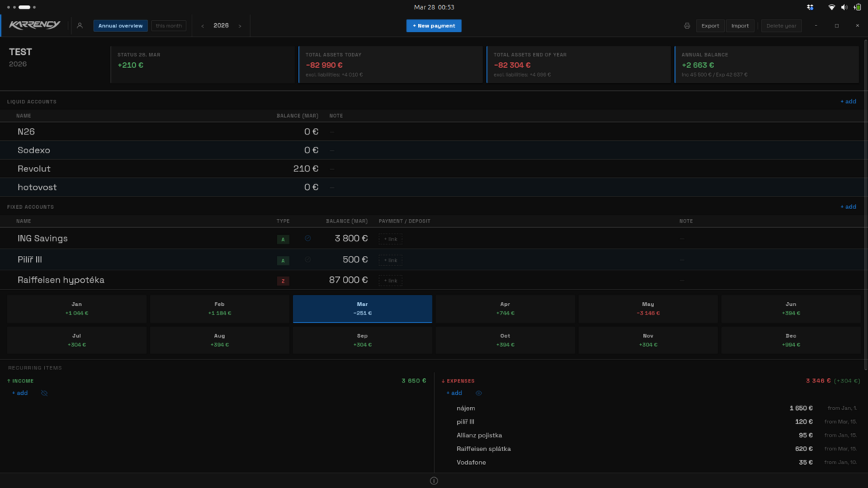Open the user profile icon
Image resolution: width=868 pixels, height=488 pixels.
tap(80, 26)
